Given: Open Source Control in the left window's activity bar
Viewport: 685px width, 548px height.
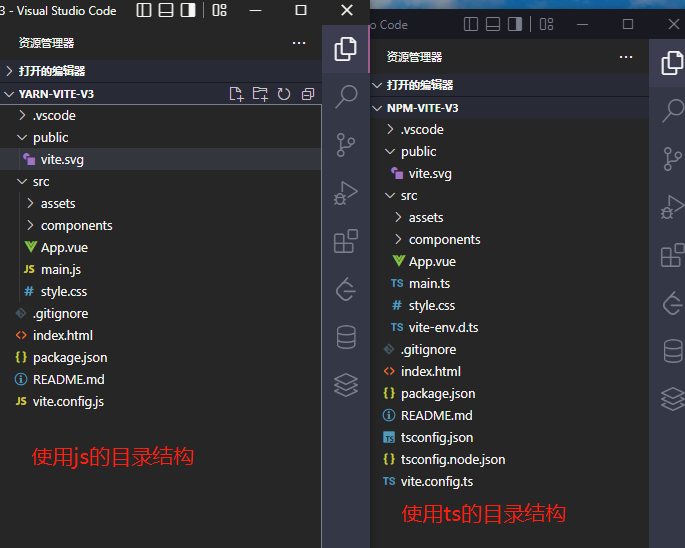Looking at the screenshot, I should point(346,145).
